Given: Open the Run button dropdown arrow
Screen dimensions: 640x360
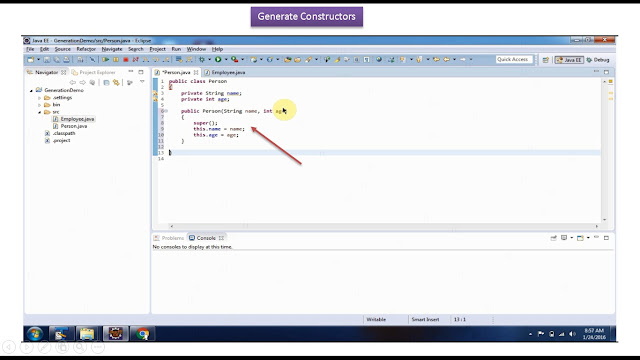Looking at the screenshot, I should (226, 60).
